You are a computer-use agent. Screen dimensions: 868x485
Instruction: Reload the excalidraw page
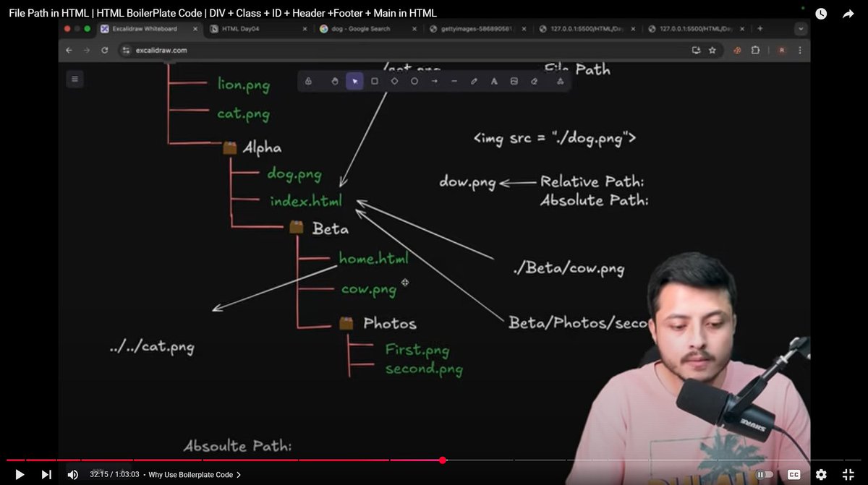tap(106, 50)
